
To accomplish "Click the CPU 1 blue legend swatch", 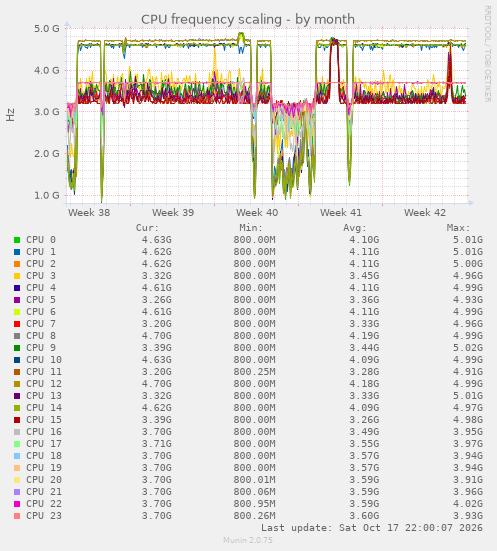I will click(17, 252).
